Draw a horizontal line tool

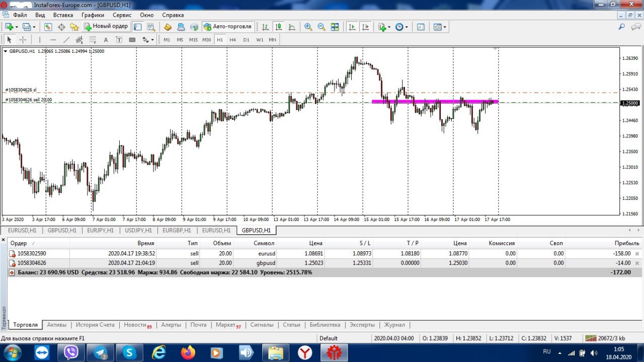(53, 40)
